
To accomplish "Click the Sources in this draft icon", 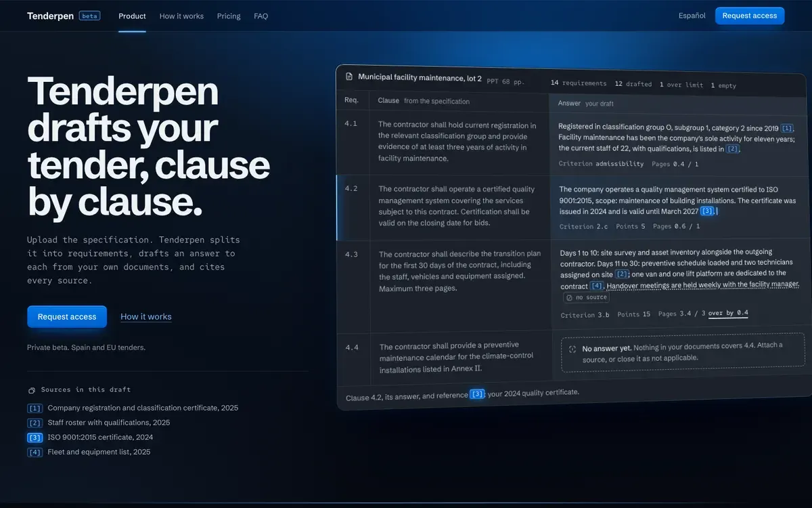I will pos(31,390).
